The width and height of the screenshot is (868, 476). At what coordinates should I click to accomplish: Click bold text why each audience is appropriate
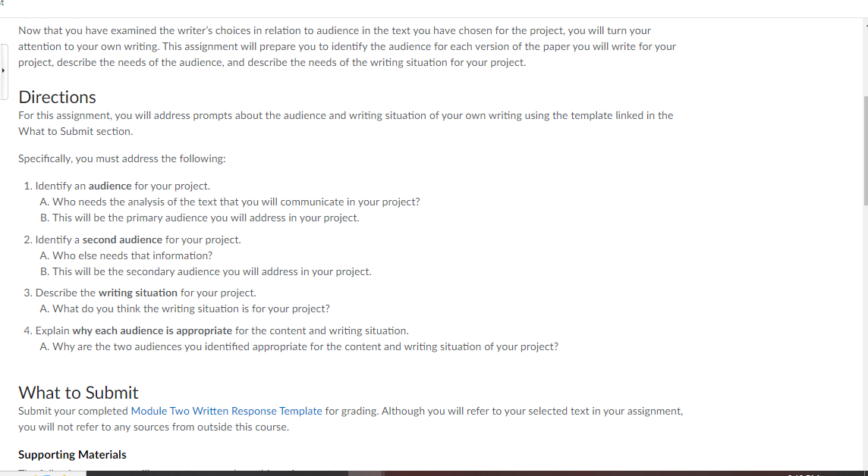click(153, 330)
